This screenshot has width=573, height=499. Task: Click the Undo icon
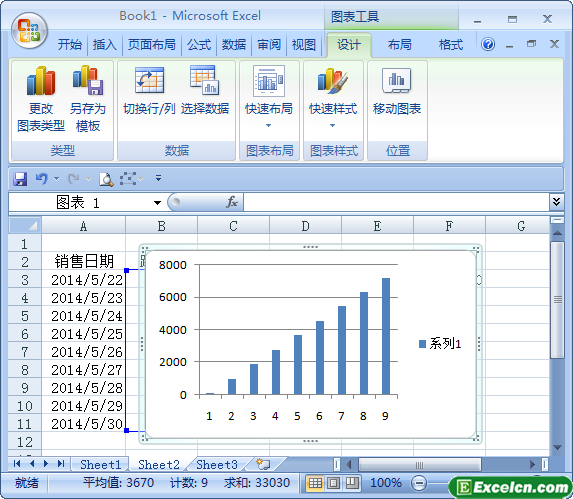pyautogui.click(x=41, y=179)
